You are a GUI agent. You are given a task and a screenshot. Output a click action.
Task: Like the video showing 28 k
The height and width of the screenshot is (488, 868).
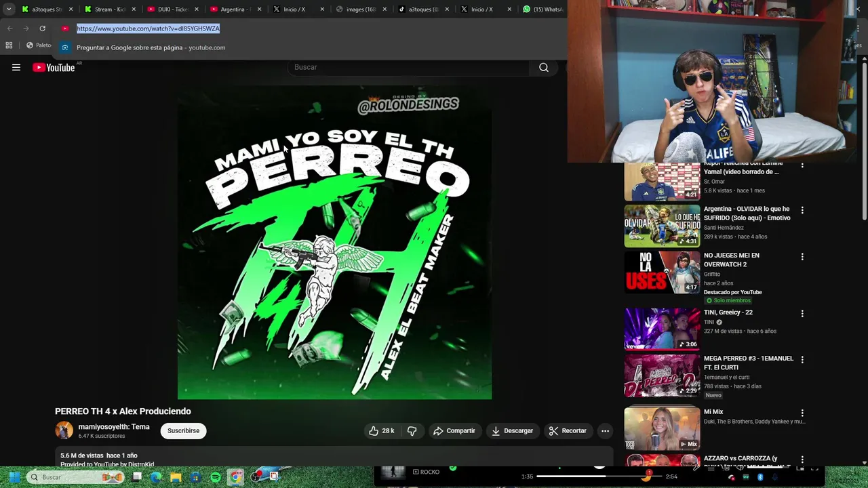click(x=382, y=430)
